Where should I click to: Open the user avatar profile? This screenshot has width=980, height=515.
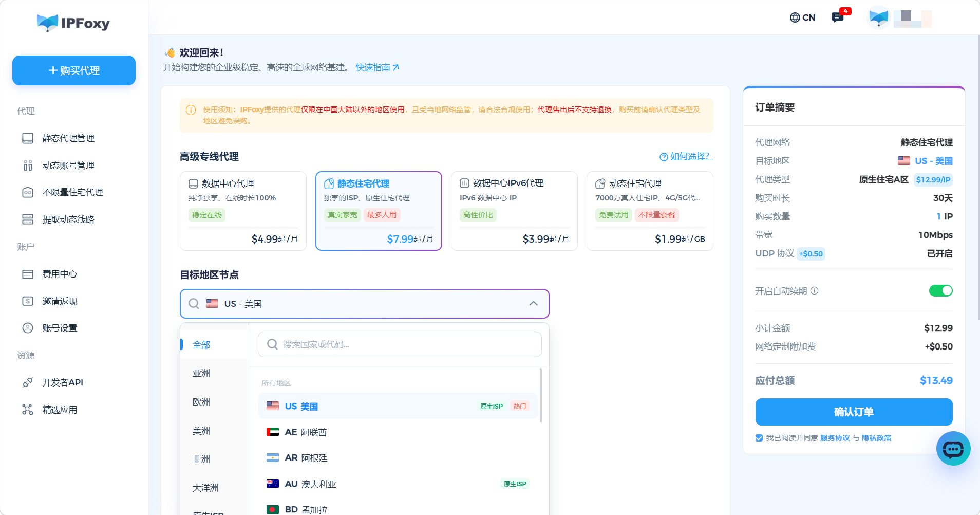879,17
